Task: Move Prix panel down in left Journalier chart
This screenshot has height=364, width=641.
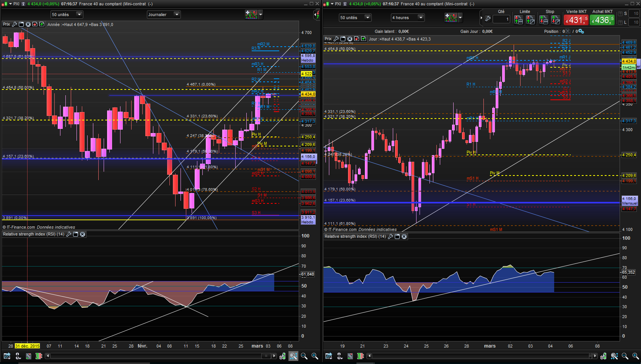Action: coord(35,24)
